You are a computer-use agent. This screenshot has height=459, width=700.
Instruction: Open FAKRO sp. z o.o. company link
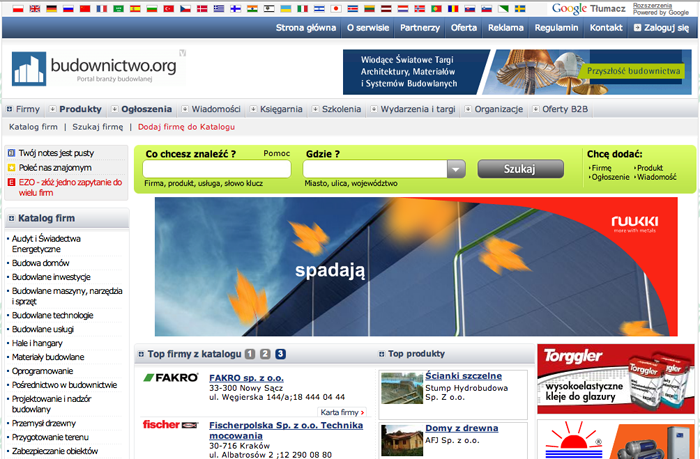246,378
